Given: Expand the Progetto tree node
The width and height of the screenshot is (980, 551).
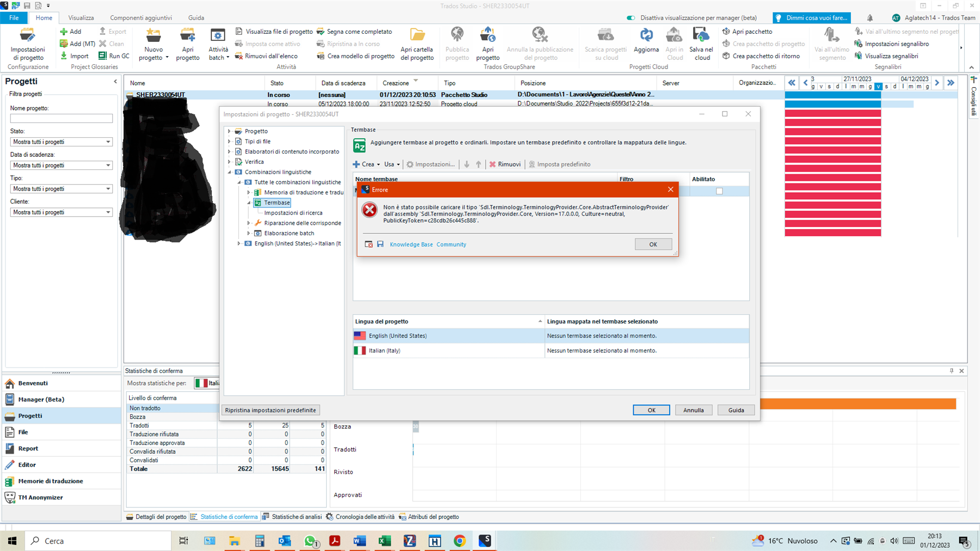Looking at the screenshot, I should point(229,131).
